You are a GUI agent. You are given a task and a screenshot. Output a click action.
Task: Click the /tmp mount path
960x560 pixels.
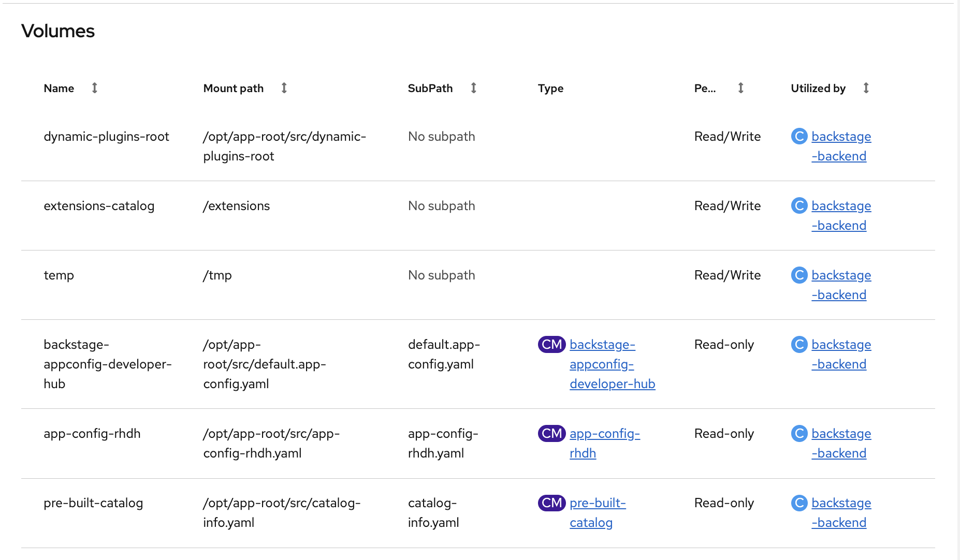217,275
